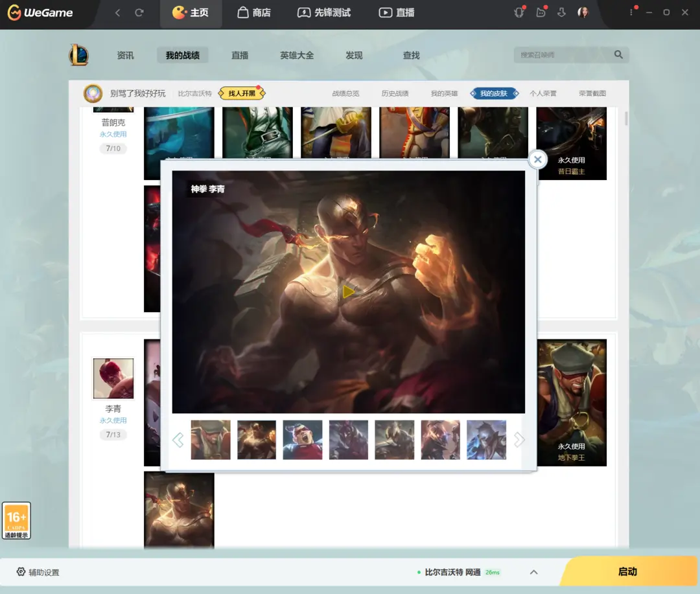Click the 找人开黑 button
This screenshot has height=594, width=700.
242,93
